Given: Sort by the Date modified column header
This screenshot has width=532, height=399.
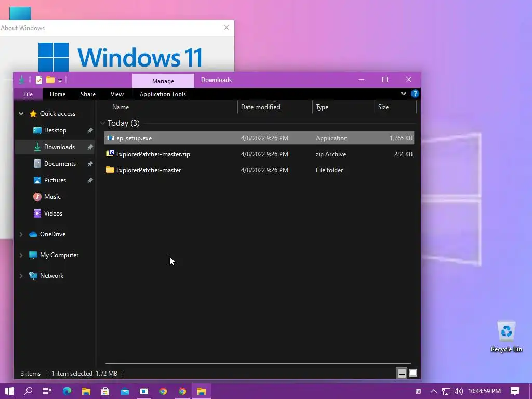Looking at the screenshot, I should click(260, 107).
